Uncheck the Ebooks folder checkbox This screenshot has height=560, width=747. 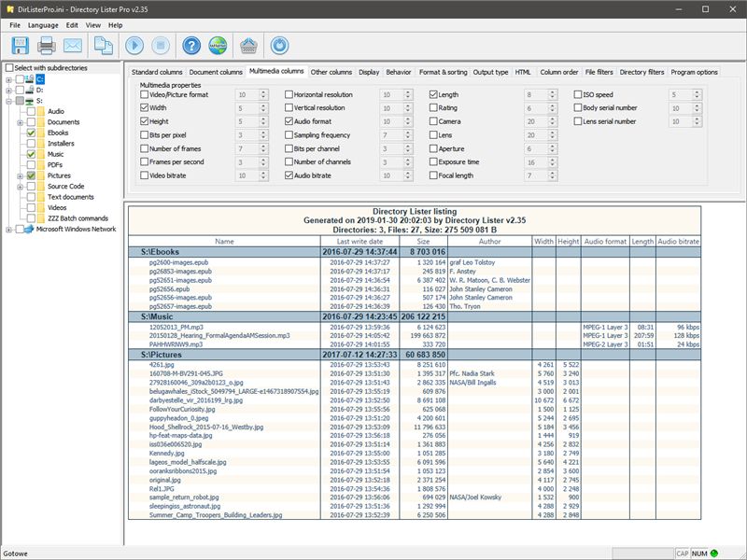31,133
